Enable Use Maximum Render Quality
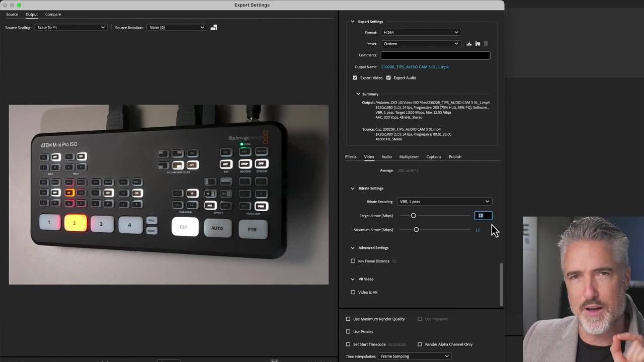 (x=348, y=319)
